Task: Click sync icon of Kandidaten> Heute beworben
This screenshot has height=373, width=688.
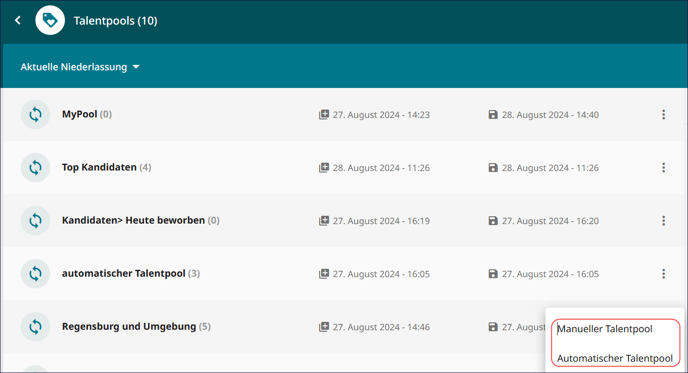Action: coord(35,221)
